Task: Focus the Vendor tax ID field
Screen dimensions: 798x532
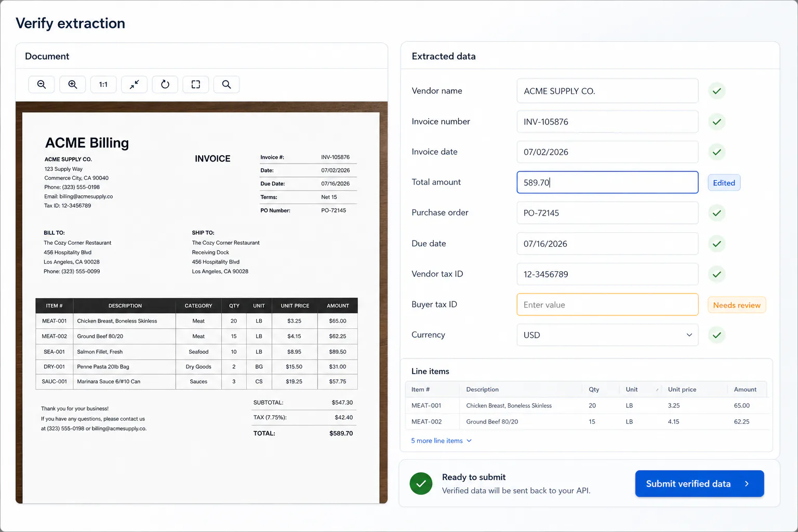Action: [607, 274]
